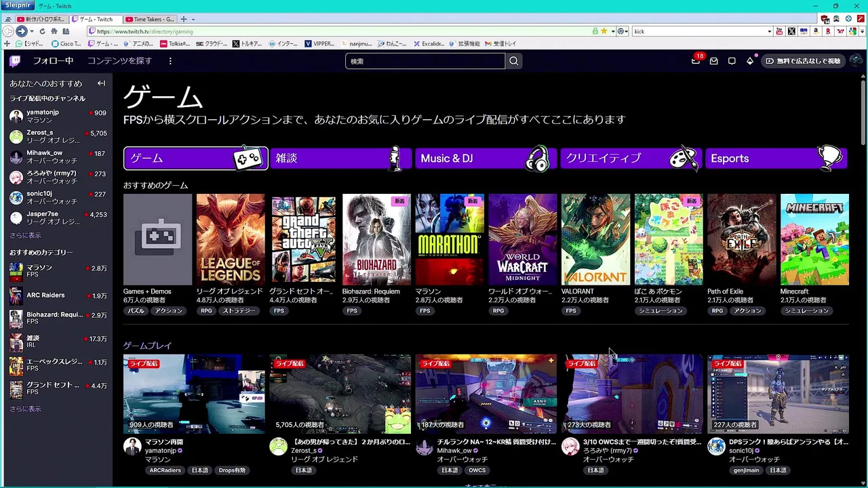Open the notifications inbox with 18 badge
868x488 pixels.
[696, 60]
